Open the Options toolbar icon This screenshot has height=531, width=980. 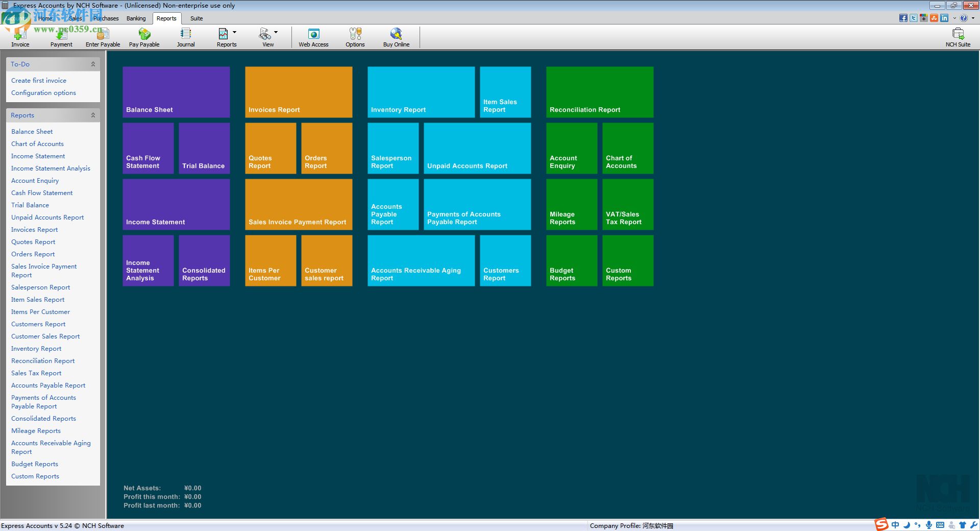tap(355, 37)
